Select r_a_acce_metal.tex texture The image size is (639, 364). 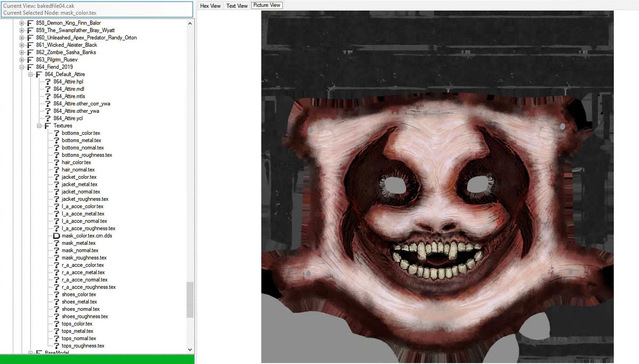[84, 272]
